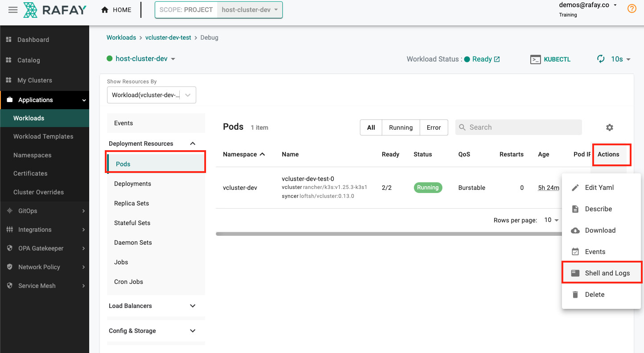Image resolution: width=644 pixels, height=353 pixels.
Task: Click the Edit Yaml pencil icon
Action: coord(575,188)
